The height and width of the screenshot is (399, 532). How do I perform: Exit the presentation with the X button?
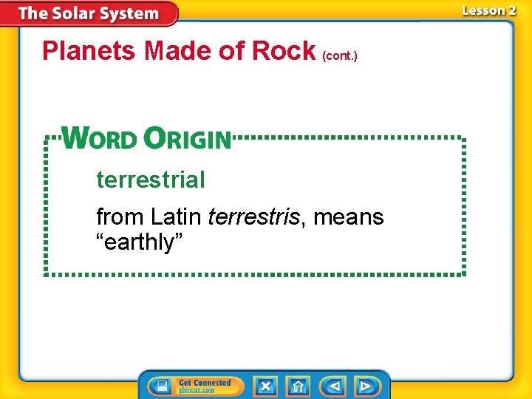[x=266, y=386]
